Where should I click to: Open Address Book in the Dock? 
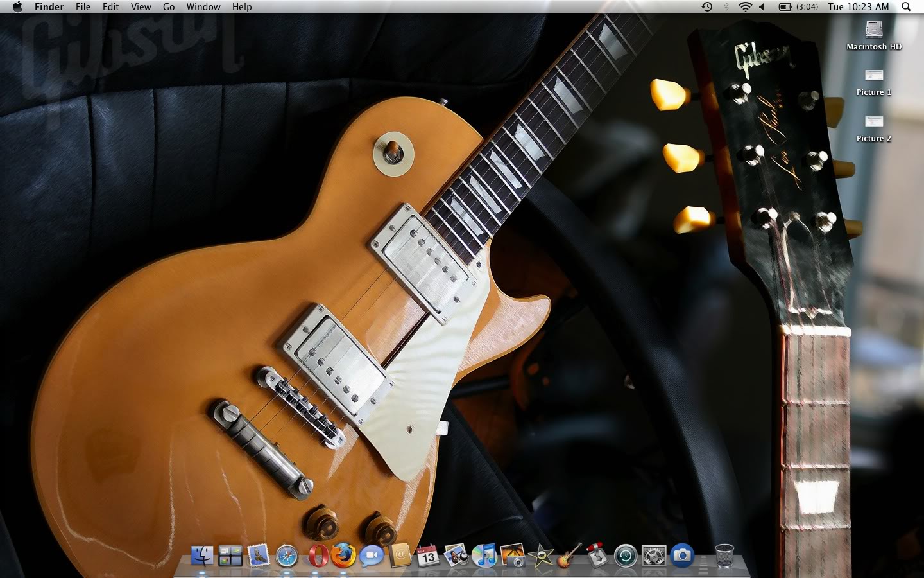[400, 555]
